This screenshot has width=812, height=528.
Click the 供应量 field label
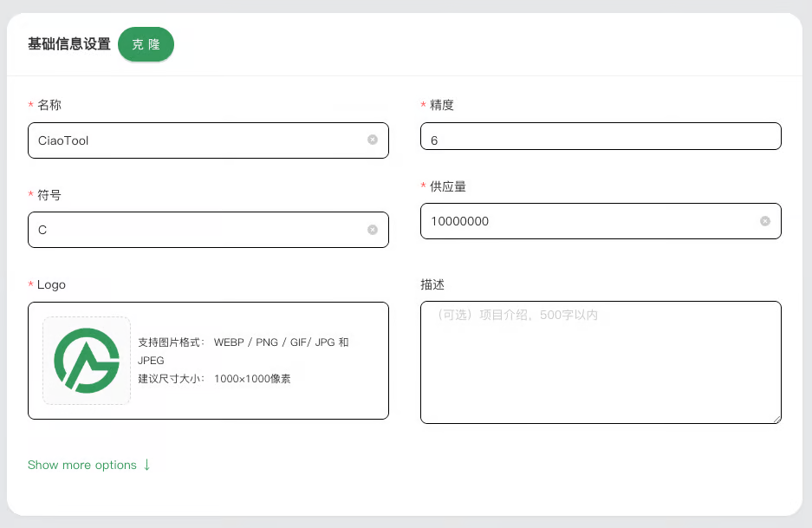coord(448,186)
